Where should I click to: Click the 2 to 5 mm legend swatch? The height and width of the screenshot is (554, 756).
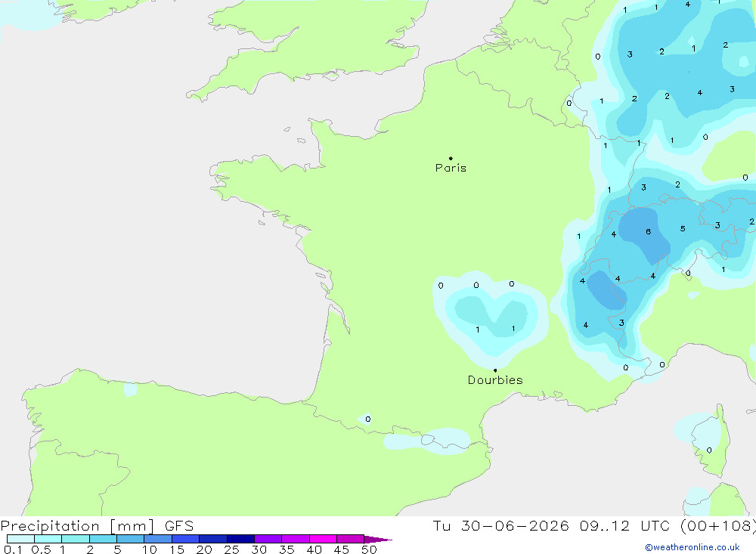(103, 539)
